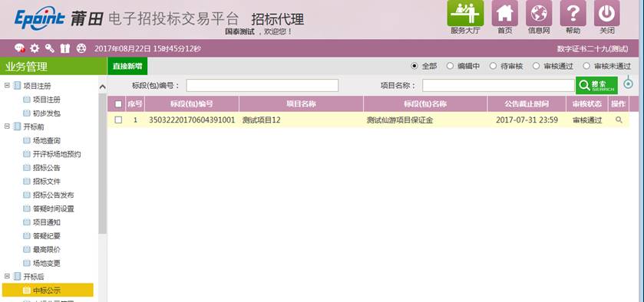Sort by 项目名称 column header
The image size is (644, 302).
(301, 103)
